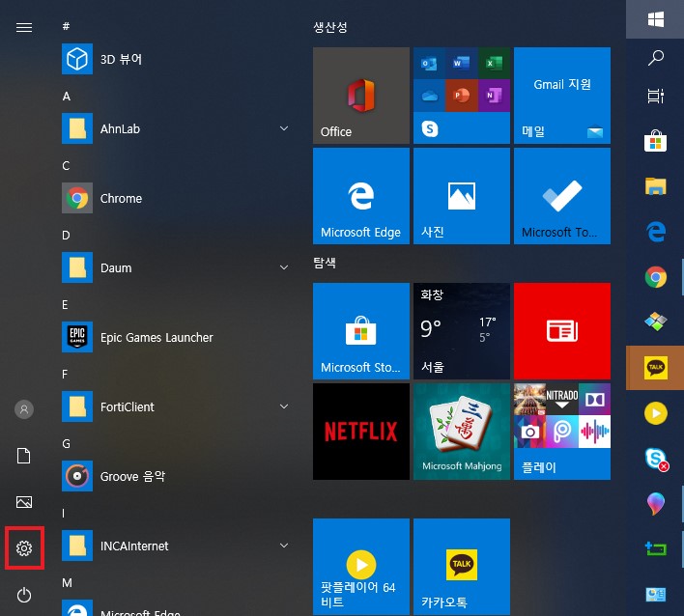Launch Chrome from the app list

[175, 198]
